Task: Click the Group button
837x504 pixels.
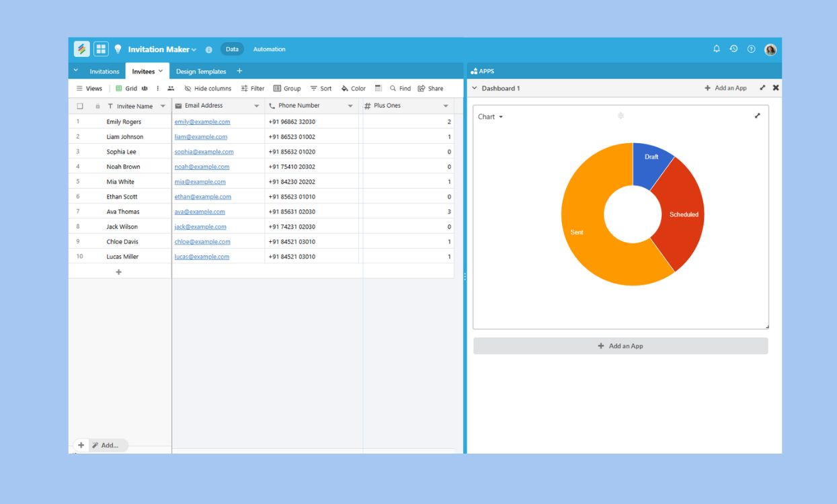Action: click(x=287, y=89)
